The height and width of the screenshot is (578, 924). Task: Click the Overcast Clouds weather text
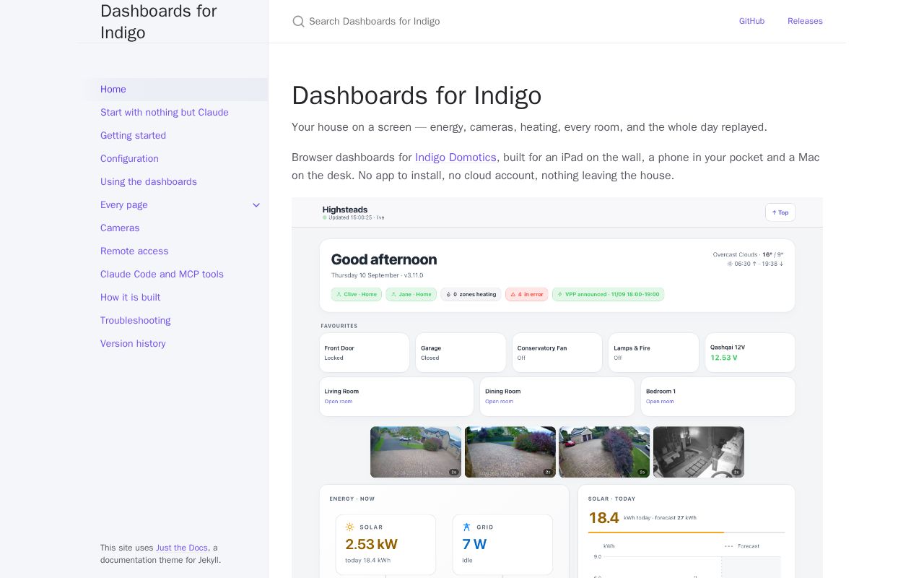pyautogui.click(x=735, y=254)
